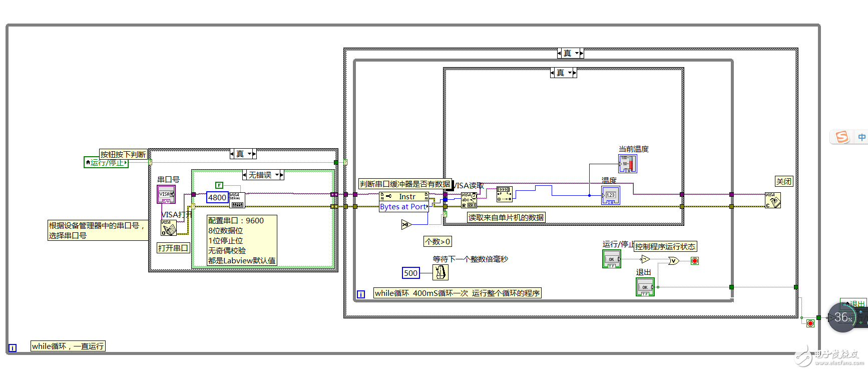Select the VISA Open function node

click(x=168, y=228)
